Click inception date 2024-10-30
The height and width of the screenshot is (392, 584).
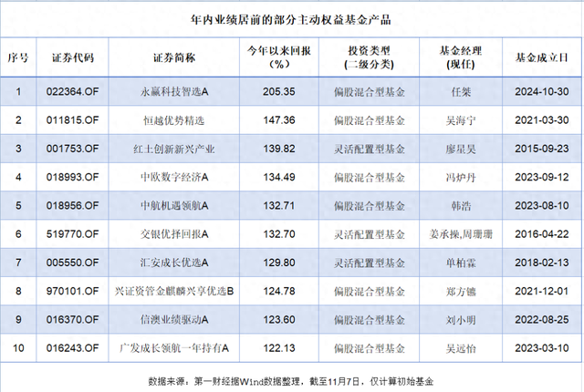pos(542,91)
